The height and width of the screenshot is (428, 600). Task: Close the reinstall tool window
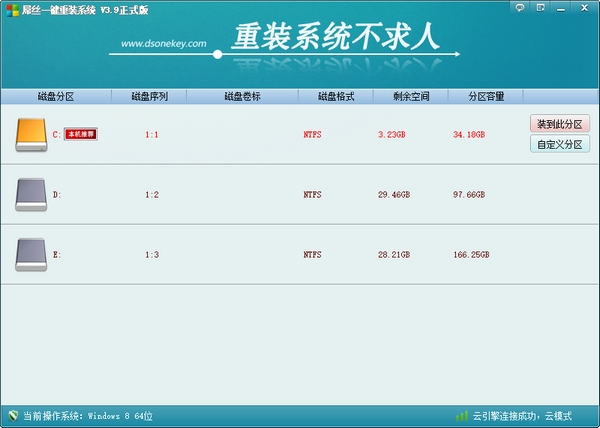[584, 8]
